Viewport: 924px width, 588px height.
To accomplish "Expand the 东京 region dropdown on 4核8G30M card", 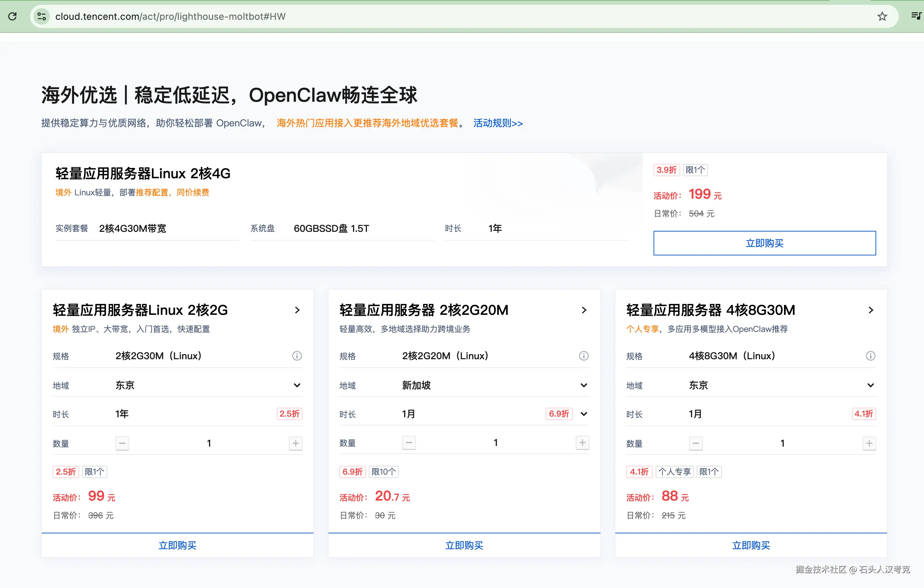I will pos(870,385).
